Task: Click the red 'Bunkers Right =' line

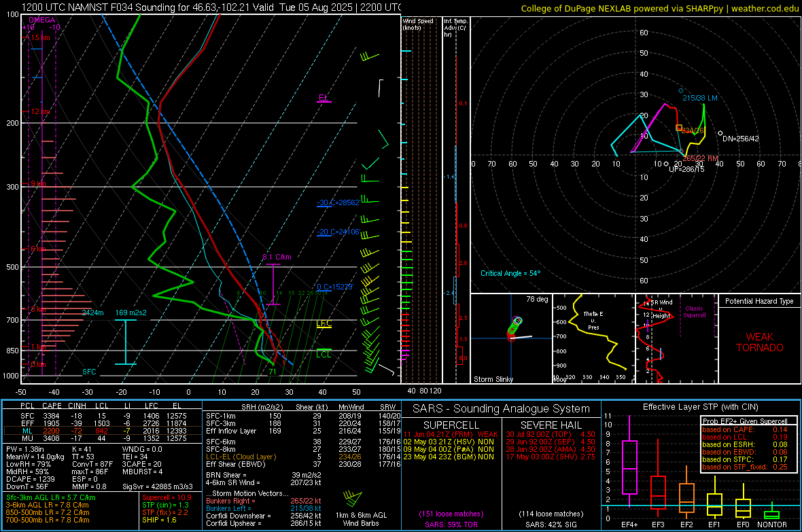Action: (264, 501)
